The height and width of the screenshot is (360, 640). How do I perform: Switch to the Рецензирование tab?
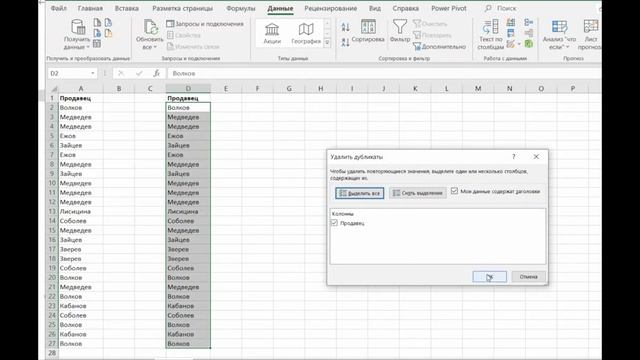[x=331, y=8]
